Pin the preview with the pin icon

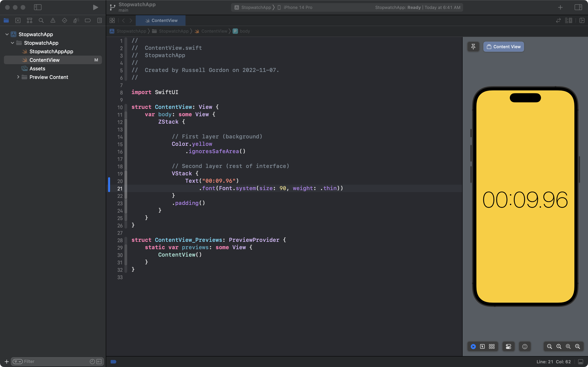[473, 47]
